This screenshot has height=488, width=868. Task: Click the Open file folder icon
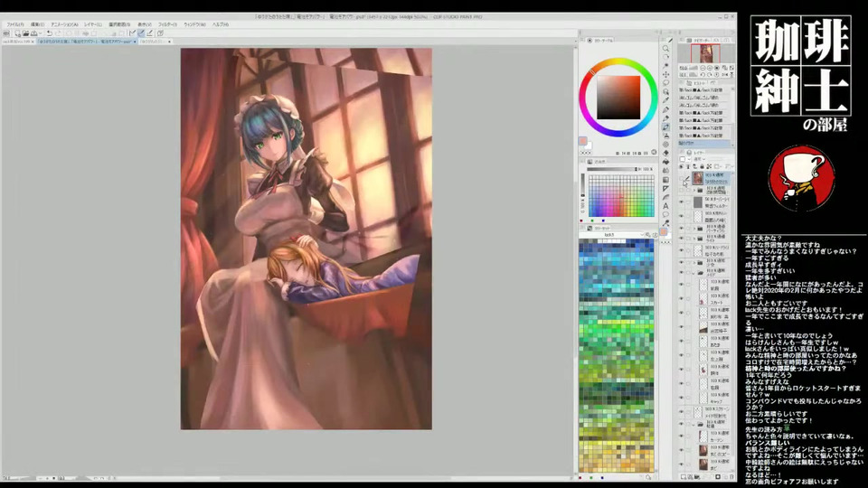pos(26,33)
